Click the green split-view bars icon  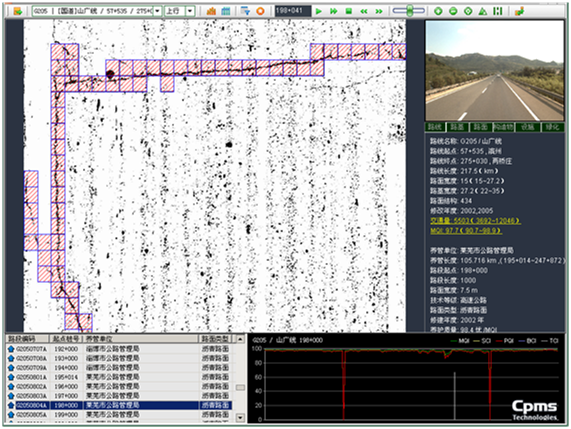pyautogui.click(x=497, y=11)
